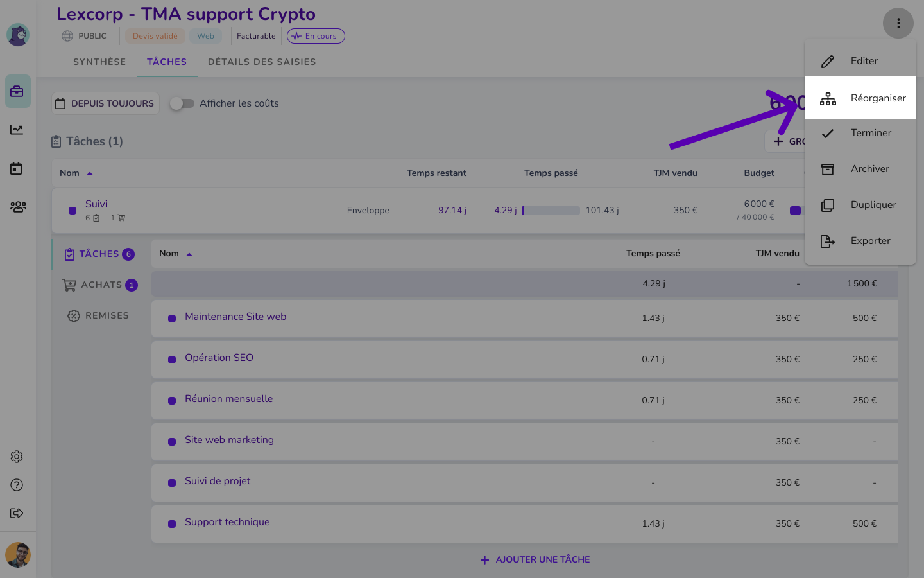This screenshot has height=578, width=924.
Task: Open the help question mark icon
Action: click(17, 485)
